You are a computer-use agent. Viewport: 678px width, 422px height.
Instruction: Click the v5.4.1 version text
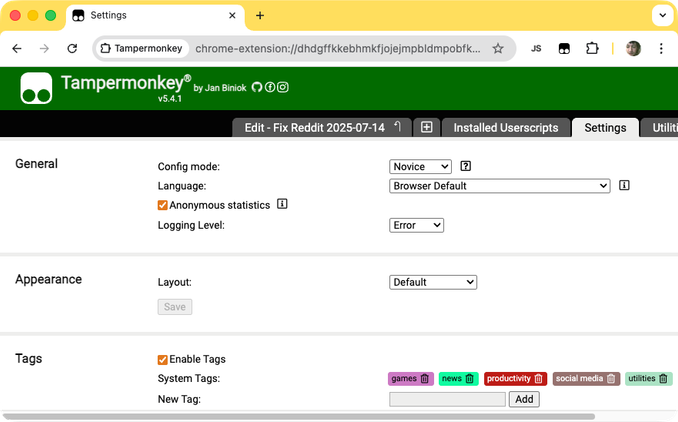[170, 99]
